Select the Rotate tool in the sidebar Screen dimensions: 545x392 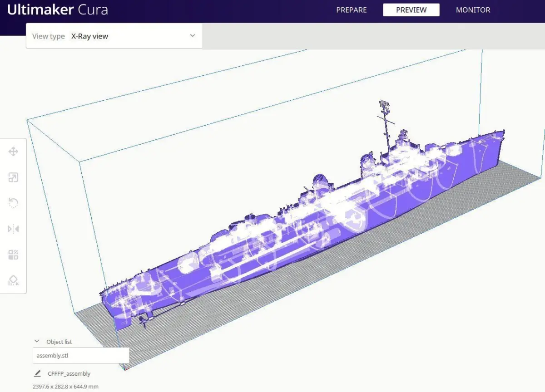coord(13,203)
